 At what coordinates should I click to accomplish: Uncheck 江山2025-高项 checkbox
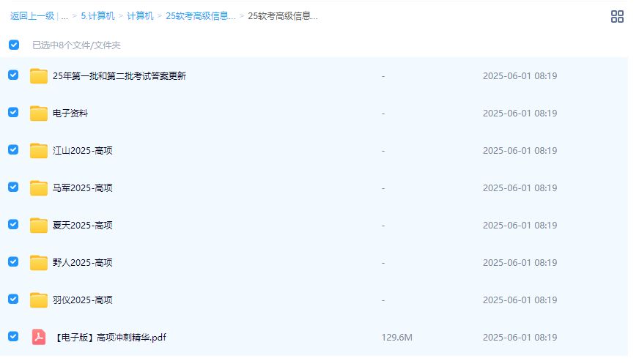[x=13, y=150]
